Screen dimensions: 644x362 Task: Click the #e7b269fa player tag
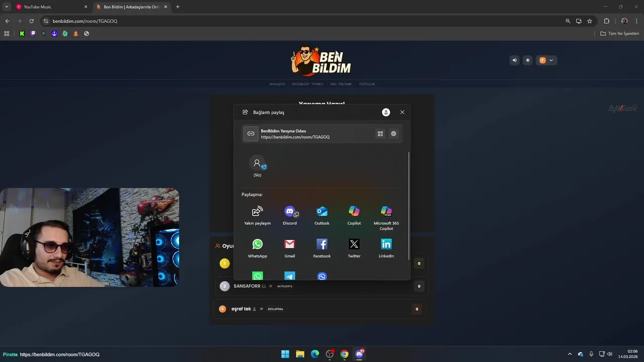click(x=285, y=286)
